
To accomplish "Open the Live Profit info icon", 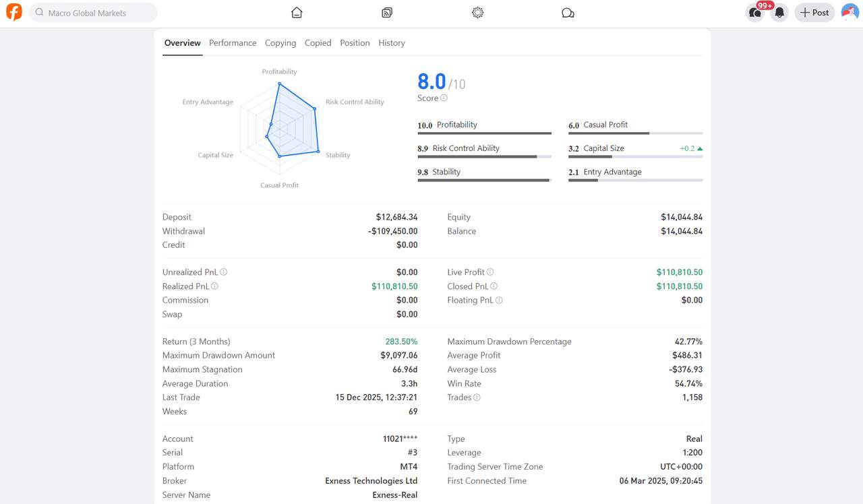I will (x=490, y=272).
